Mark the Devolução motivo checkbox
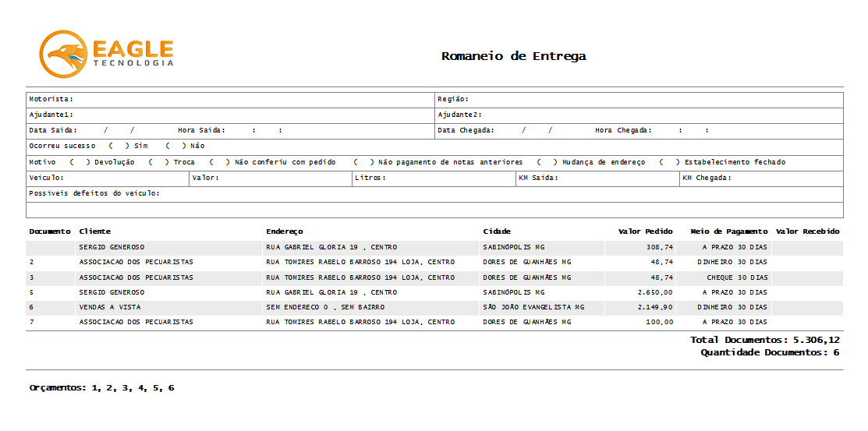868x431 pixels. tap(79, 162)
